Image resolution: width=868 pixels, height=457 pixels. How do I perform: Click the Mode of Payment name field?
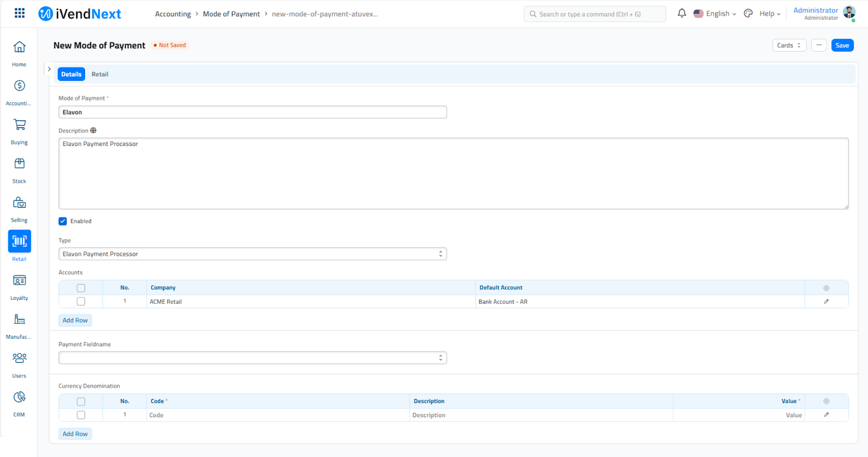(x=253, y=112)
